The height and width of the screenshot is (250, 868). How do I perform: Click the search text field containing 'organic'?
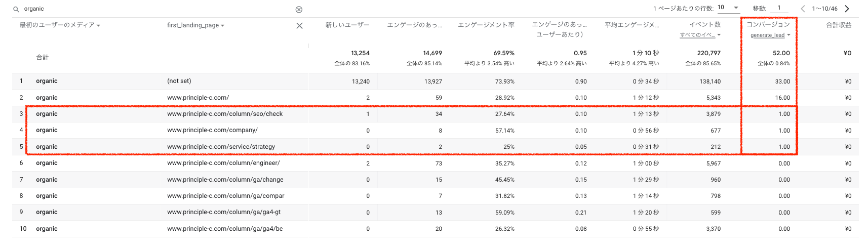pos(152,9)
